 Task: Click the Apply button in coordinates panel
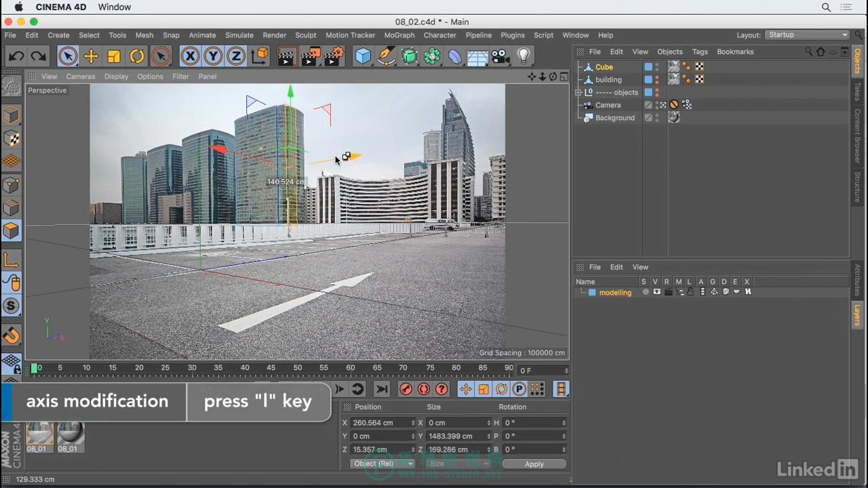tap(534, 464)
